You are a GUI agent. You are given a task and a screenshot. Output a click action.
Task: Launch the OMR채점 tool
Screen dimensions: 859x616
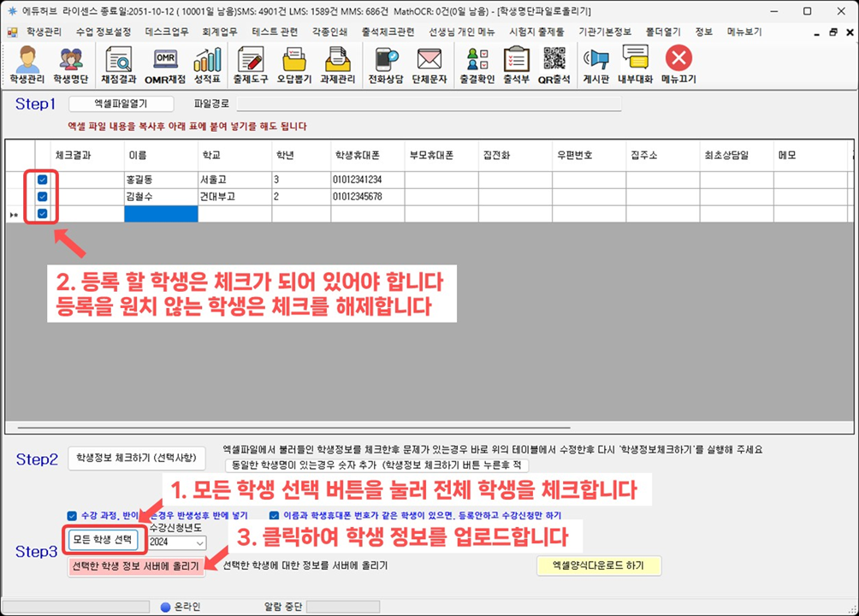(165, 65)
